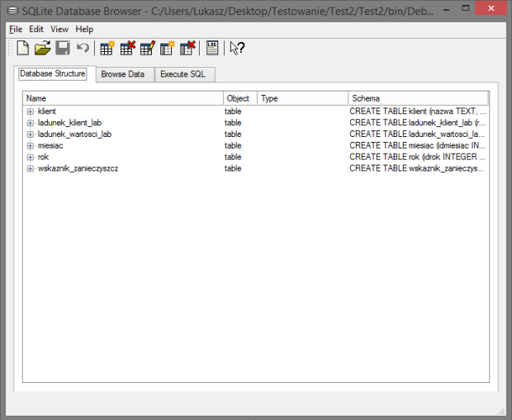Viewport: 512px width, 420px height.
Task: Expand the miesiac table node
Action: [30, 146]
